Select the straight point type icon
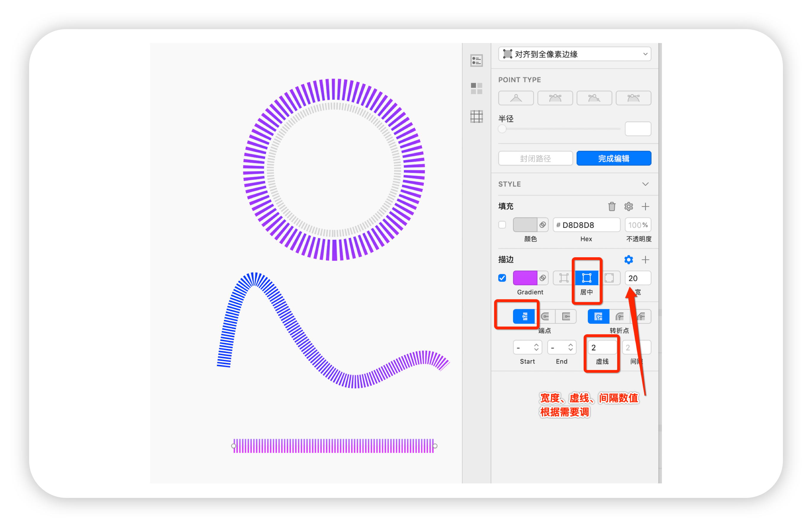Screen dimensions: 812x527 (x=516, y=98)
